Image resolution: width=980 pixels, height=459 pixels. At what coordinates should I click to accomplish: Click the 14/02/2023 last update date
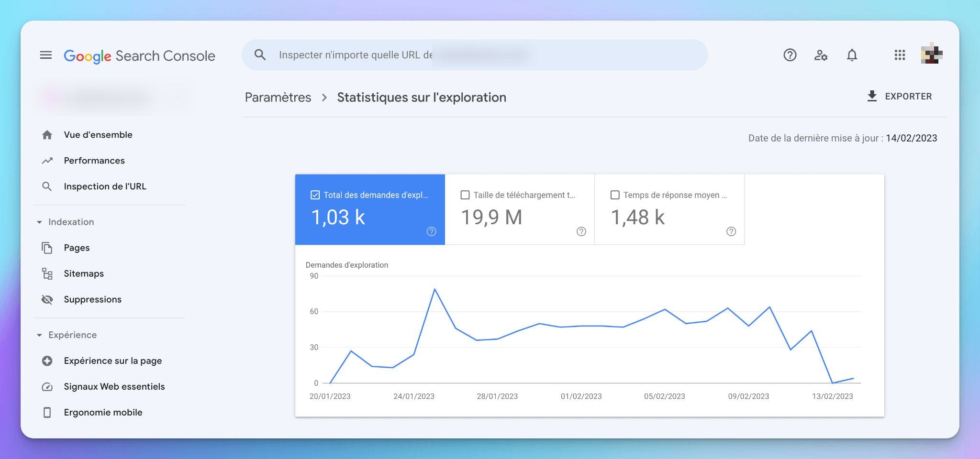tap(911, 138)
